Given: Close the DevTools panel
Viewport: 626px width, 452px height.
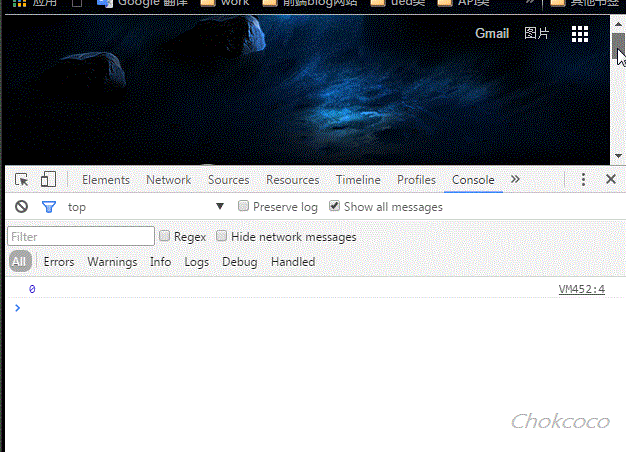Looking at the screenshot, I should pyautogui.click(x=610, y=180).
